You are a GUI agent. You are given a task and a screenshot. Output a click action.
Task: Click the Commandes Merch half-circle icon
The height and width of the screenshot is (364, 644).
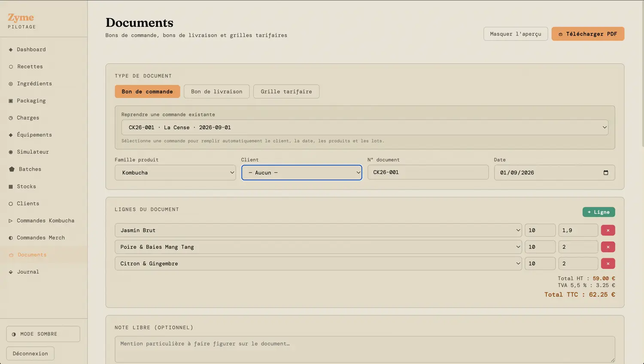[x=11, y=238]
